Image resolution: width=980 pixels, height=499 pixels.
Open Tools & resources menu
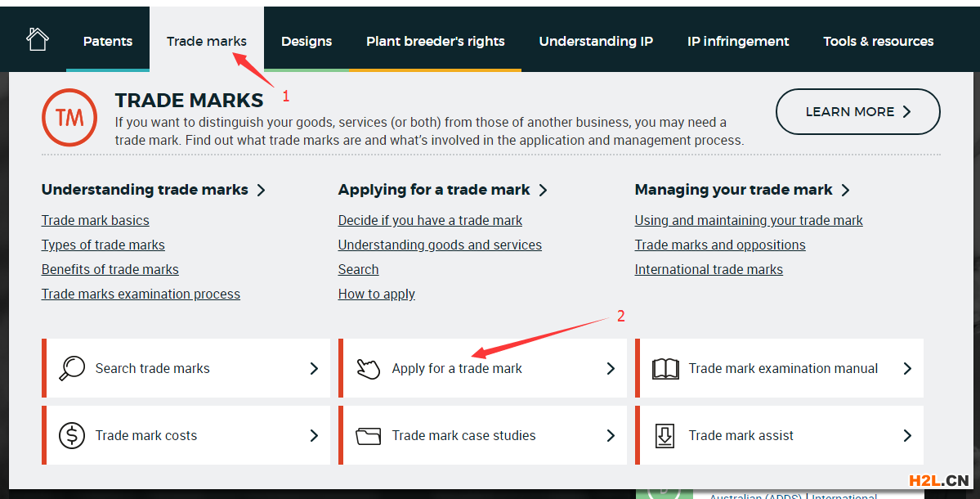pyautogui.click(x=878, y=41)
